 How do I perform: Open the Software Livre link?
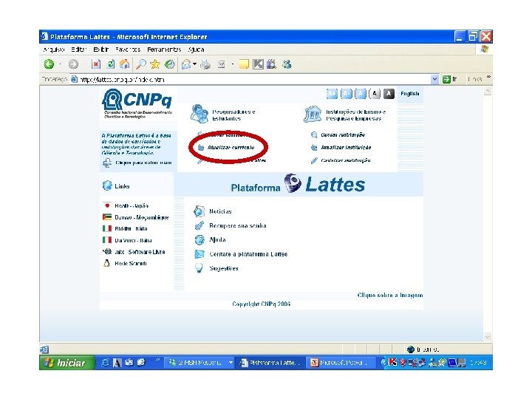click(x=140, y=252)
